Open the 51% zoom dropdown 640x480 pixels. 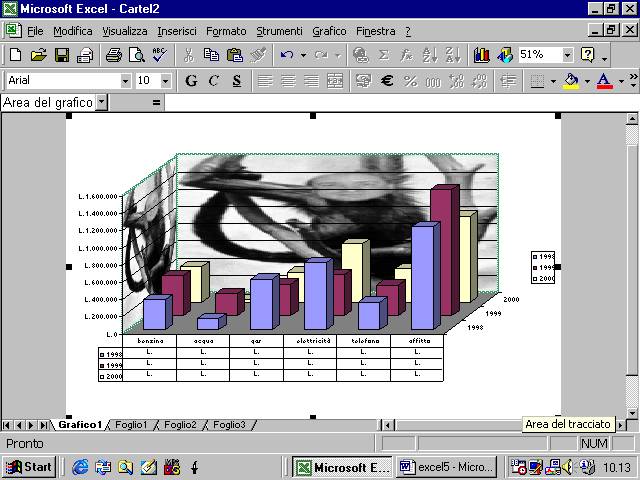568,55
